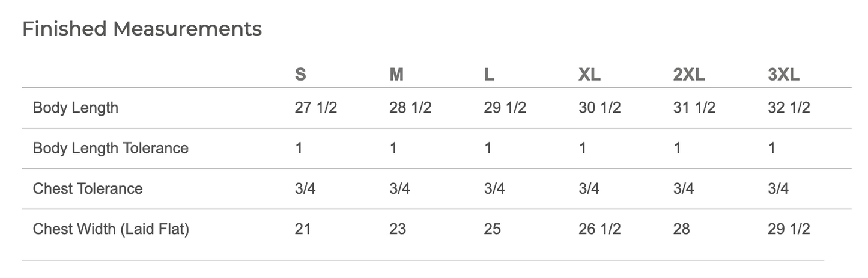Click the 26 1/2 chest width cell

tap(599, 229)
